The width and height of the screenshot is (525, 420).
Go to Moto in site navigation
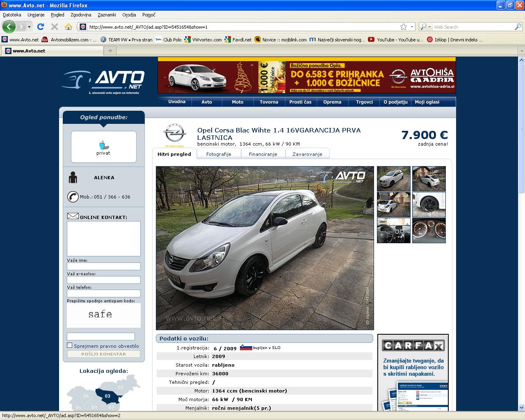tap(237, 102)
